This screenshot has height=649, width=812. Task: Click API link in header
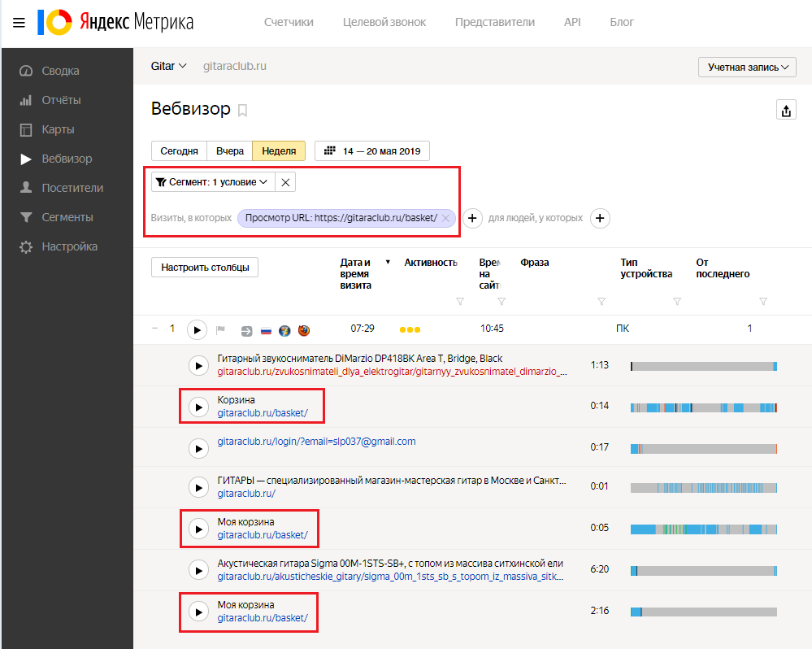pos(572,22)
